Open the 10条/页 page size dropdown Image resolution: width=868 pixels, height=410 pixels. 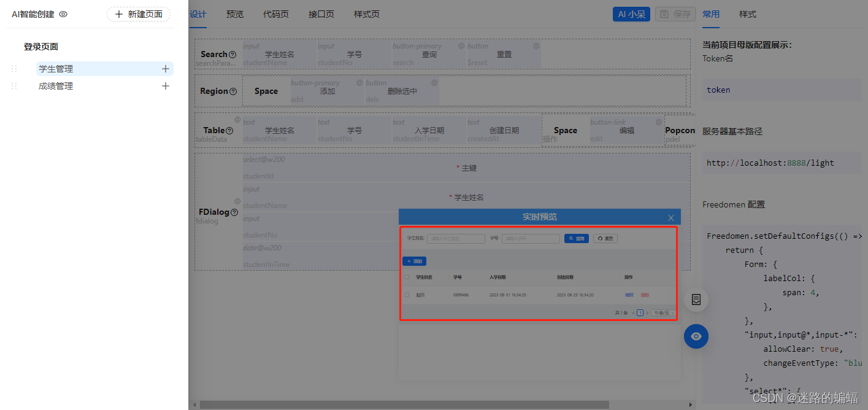[x=663, y=313]
